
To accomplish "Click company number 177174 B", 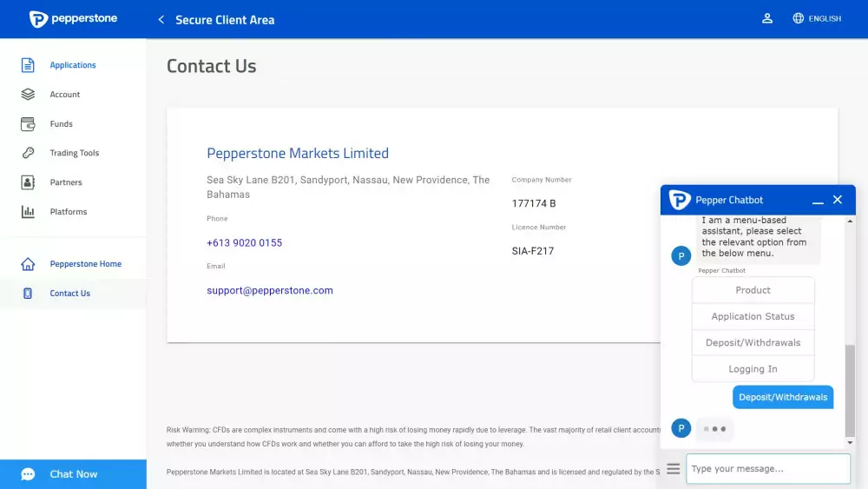I will (x=534, y=204).
